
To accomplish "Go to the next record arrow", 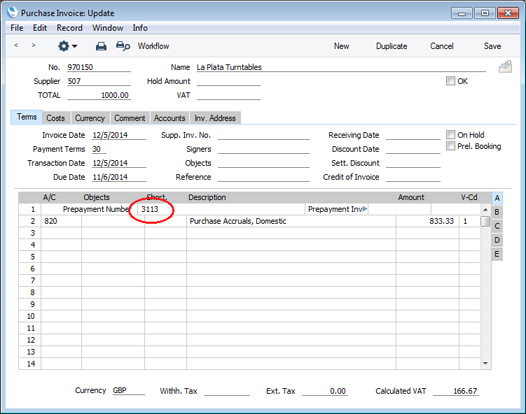I will 33,45.
